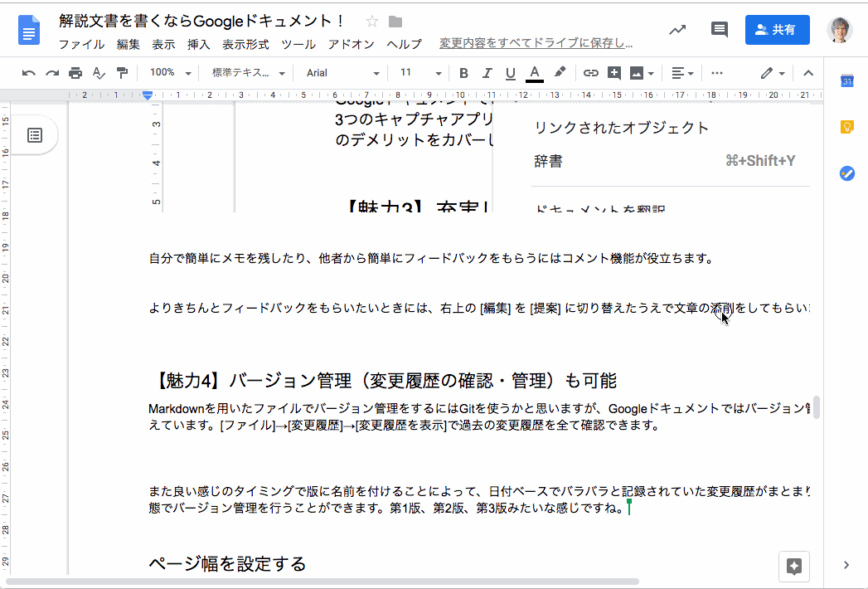The width and height of the screenshot is (868, 589).
Task: Open the 編集 menu
Action: [129, 44]
